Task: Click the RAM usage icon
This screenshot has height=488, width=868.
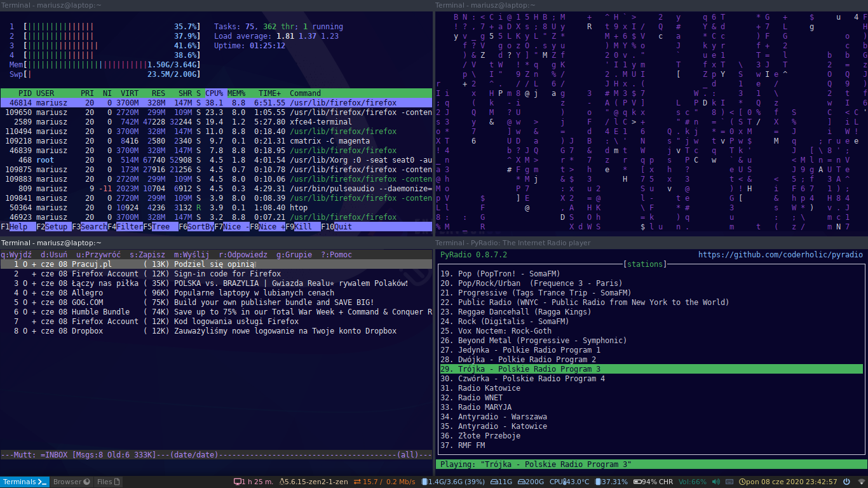Action: click(424, 482)
